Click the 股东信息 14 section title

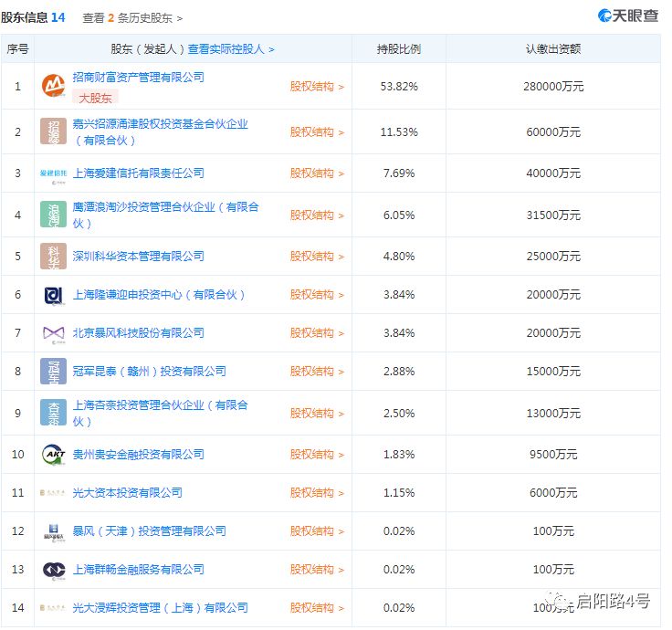click(x=33, y=17)
